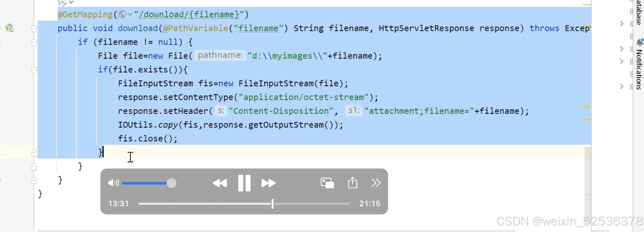Rewind the video
Image resolution: width=644 pixels, height=232 pixels.
[220, 183]
